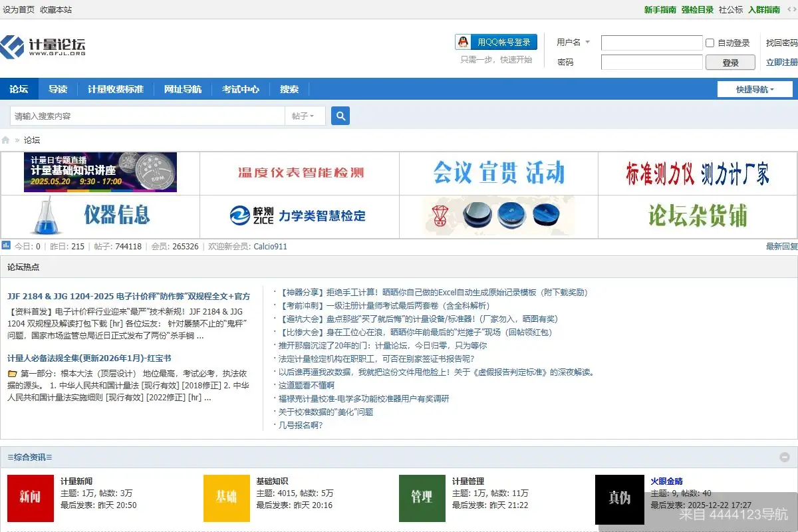Viewport: 798px width, 532px height.
Task: Open the 帖子 search type dropdown
Action: (305, 115)
